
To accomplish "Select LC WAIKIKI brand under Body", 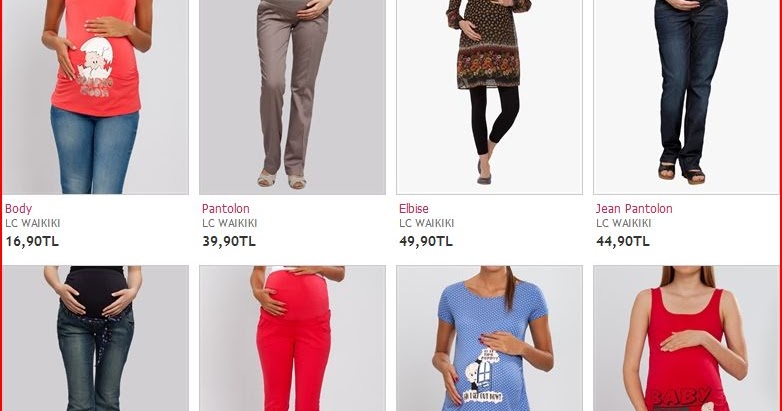I will (33, 223).
